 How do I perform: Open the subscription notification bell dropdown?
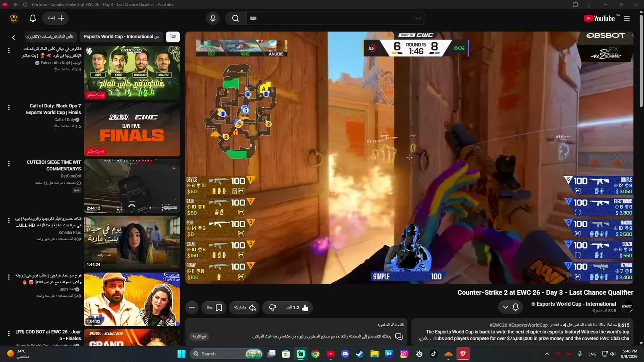tap(511, 307)
